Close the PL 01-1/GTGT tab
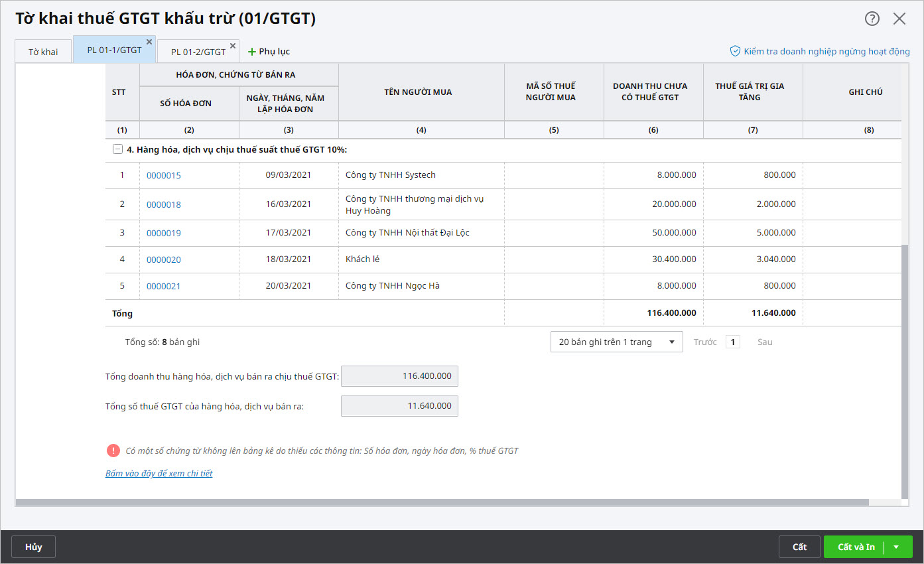The width and height of the screenshot is (924, 564). point(149,42)
